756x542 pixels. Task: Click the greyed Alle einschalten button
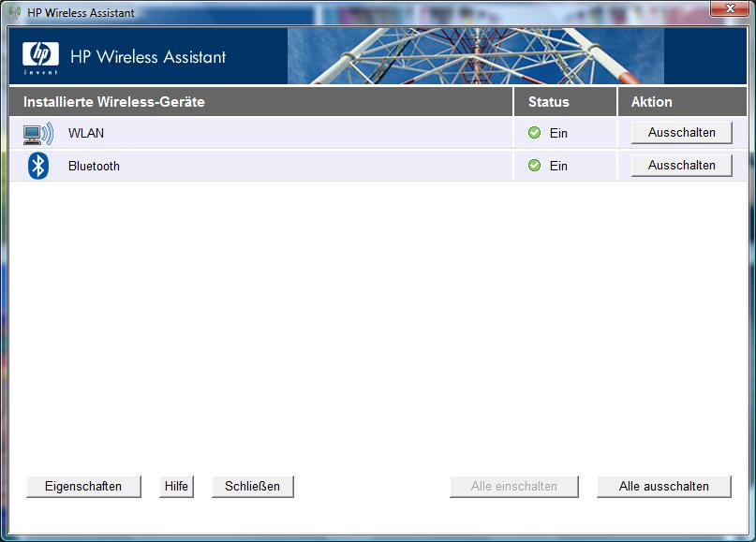click(514, 487)
